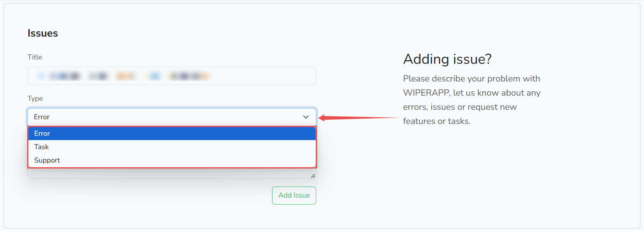Click the Type field label

click(35, 98)
